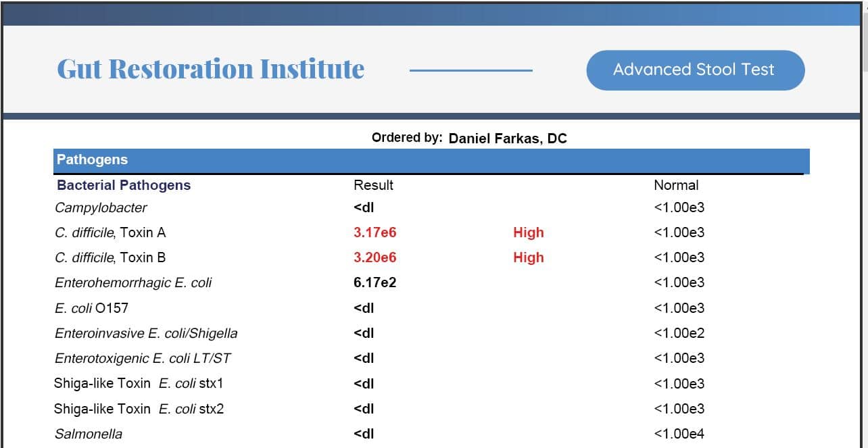Click the <dl result for Campylobacter
Screen dimensions: 868x448
tap(364, 208)
